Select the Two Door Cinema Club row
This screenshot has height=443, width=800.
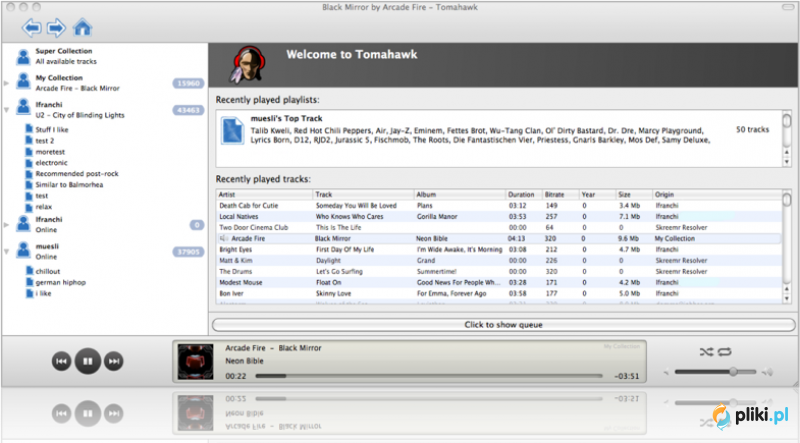[x=499, y=228]
